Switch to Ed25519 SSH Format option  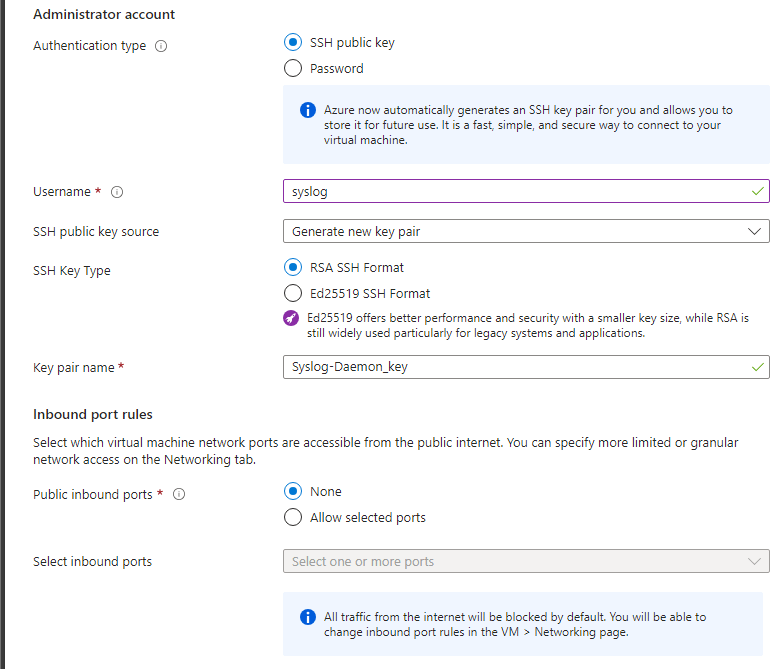293,294
